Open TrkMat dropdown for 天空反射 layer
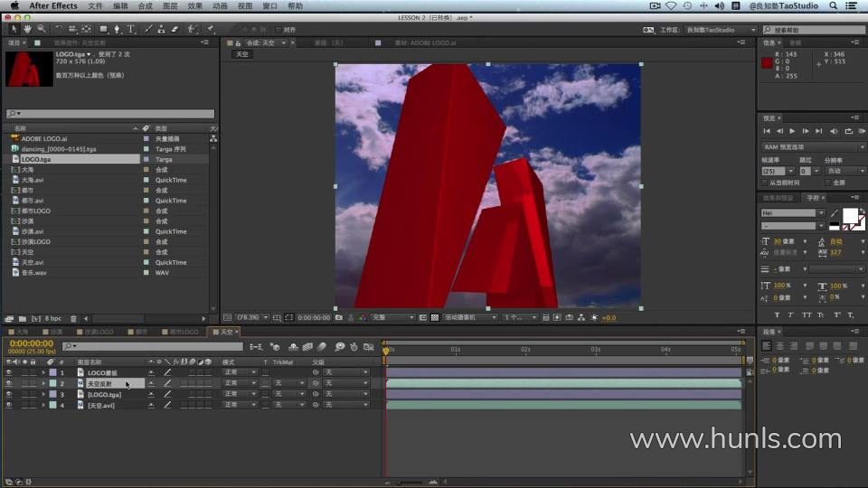This screenshot has height=488, width=868. 288,383
